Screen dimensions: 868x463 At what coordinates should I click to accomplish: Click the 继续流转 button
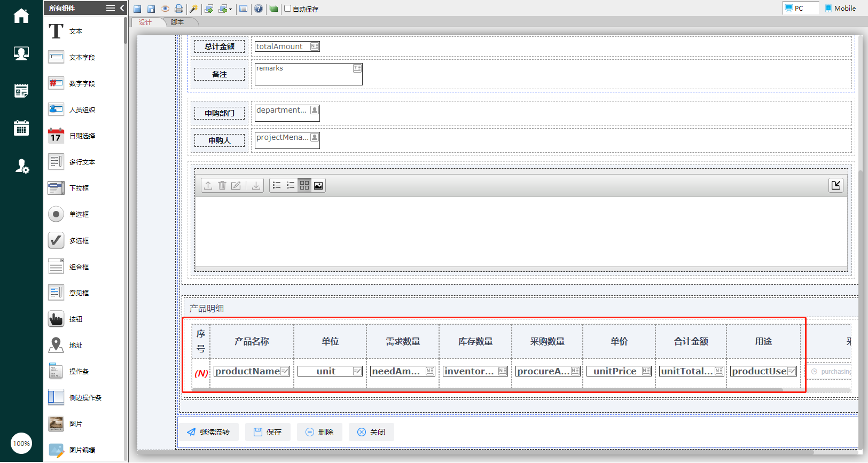coord(208,432)
